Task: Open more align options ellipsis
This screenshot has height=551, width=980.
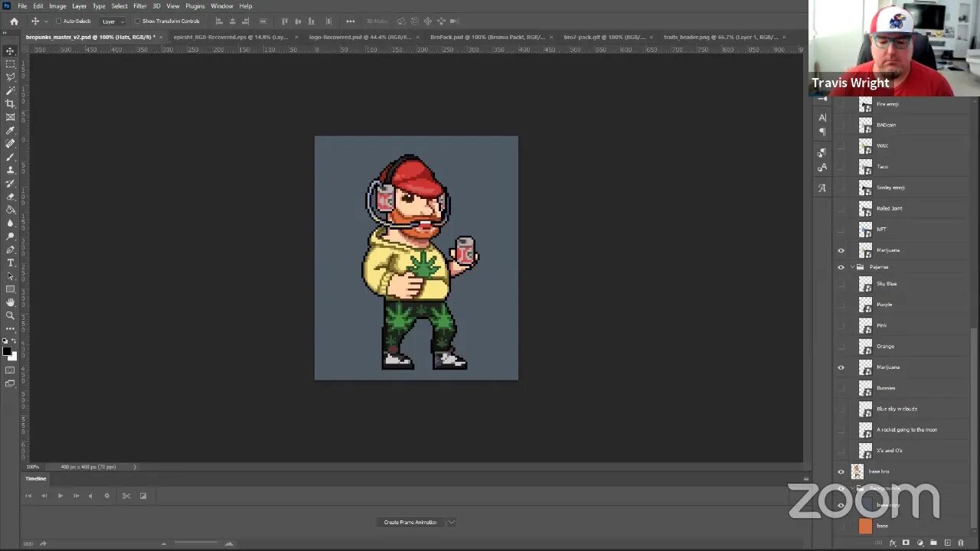Action: click(x=351, y=21)
